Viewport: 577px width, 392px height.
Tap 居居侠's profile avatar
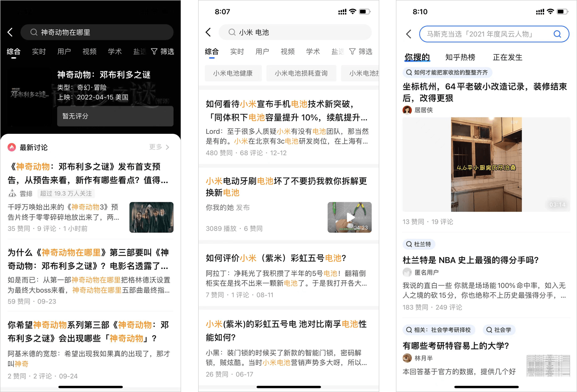(x=407, y=110)
